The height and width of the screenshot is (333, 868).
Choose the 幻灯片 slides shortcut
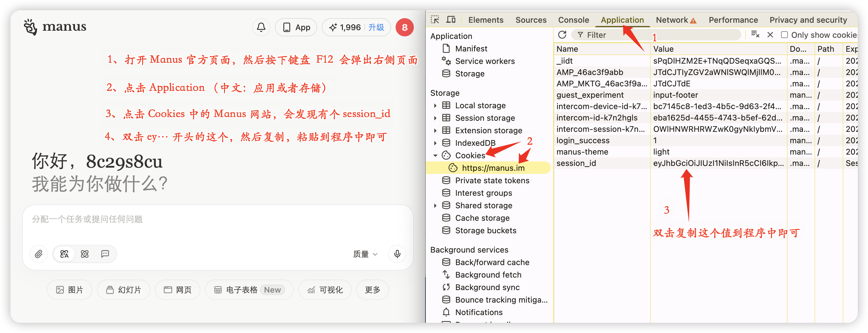coord(124,290)
